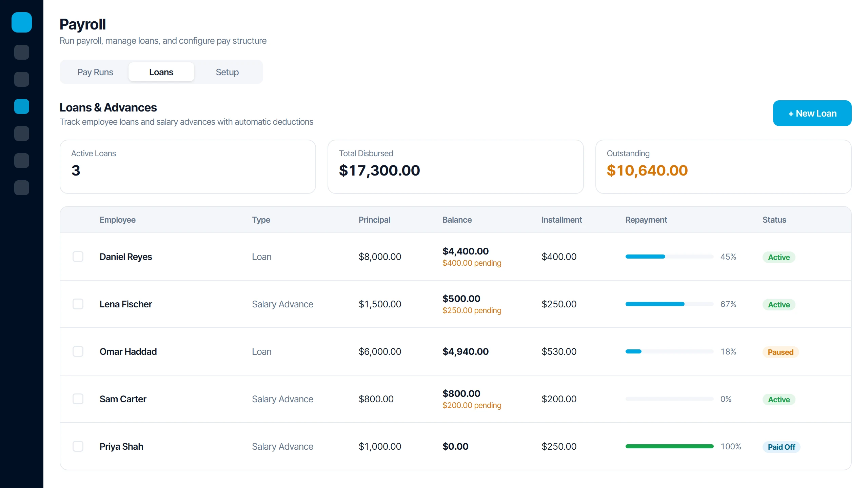Click the Employee column header
The height and width of the screenshot is (488, 868).
click(x=118, y=220)
